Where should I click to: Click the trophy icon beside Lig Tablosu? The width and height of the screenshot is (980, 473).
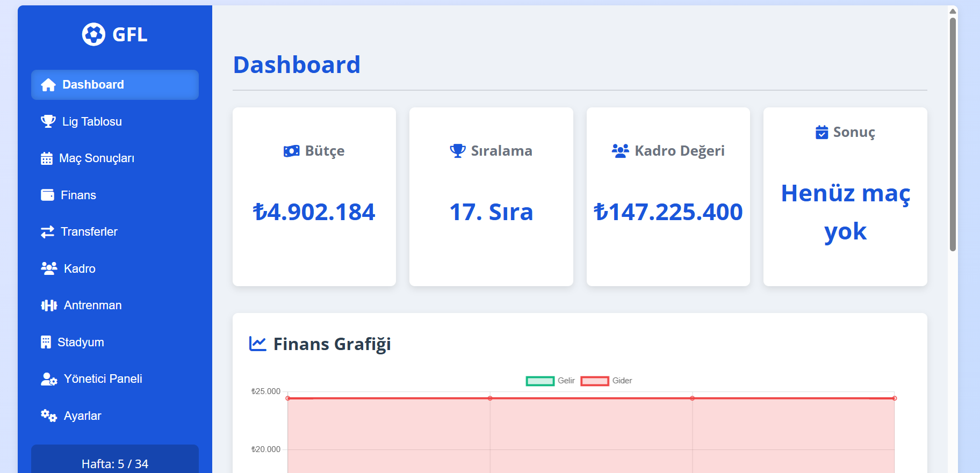[48, 121]
